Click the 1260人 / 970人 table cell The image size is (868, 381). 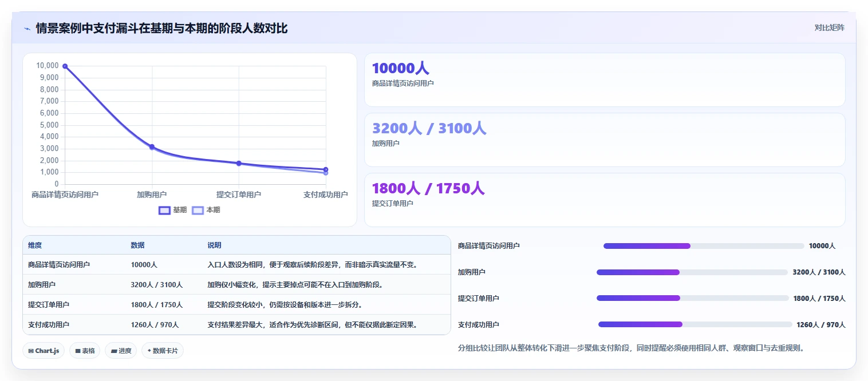point(155,325)
